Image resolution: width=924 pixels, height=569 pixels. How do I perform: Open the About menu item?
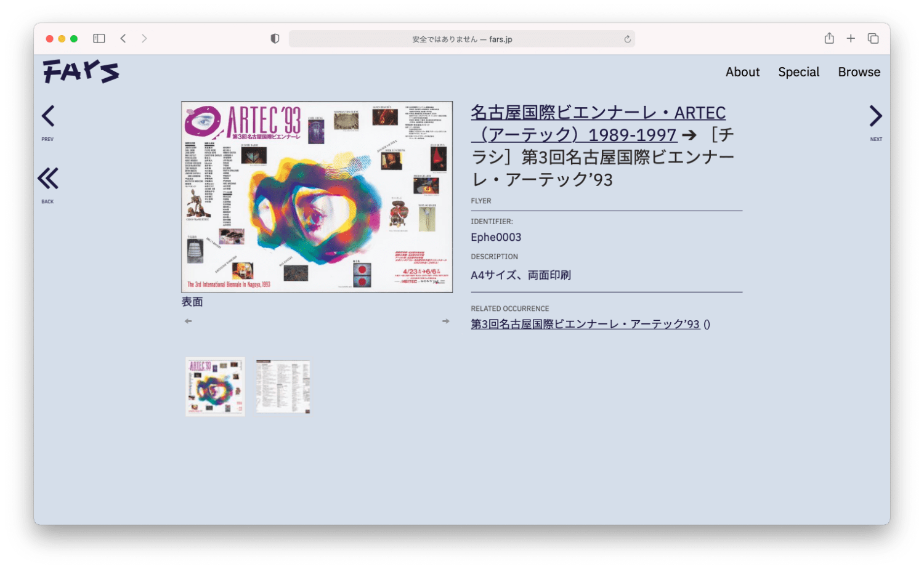click(742, 72)
